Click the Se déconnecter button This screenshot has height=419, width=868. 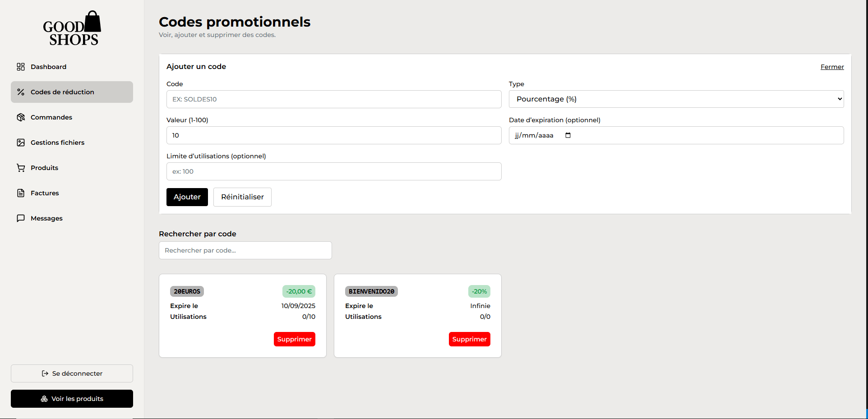[72, 373]
